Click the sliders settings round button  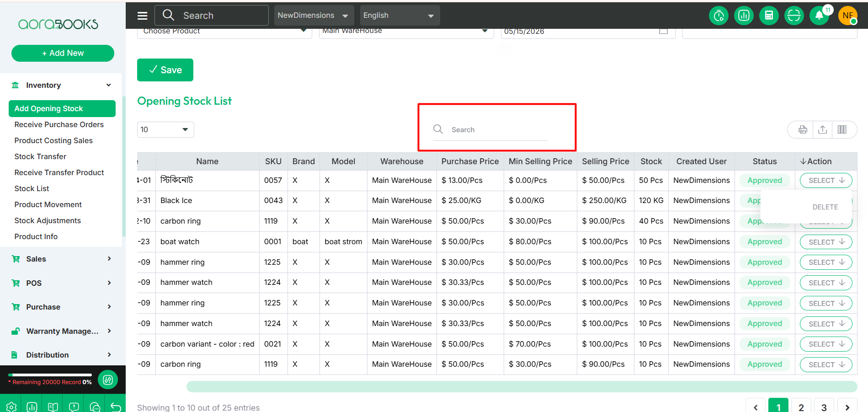pyautogui.click(x=108, y=380)
